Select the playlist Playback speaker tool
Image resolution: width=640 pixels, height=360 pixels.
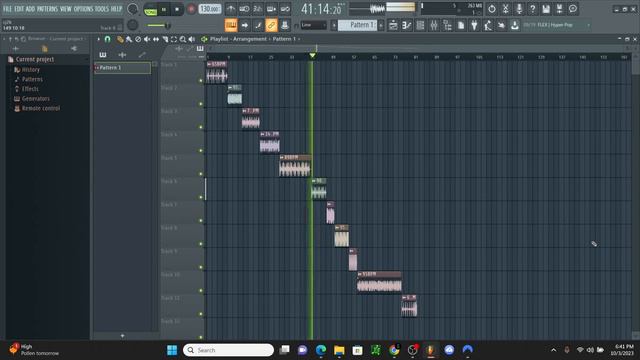[191, 39]
